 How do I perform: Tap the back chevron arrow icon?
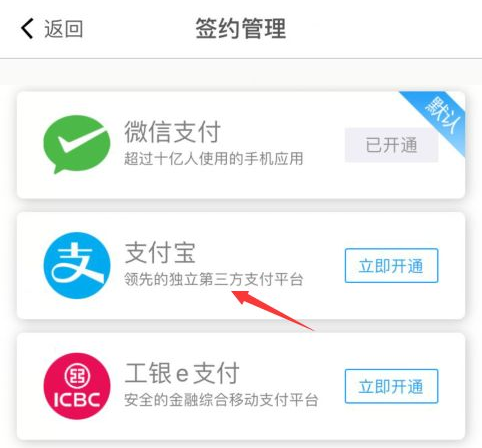tap(27, 28)
